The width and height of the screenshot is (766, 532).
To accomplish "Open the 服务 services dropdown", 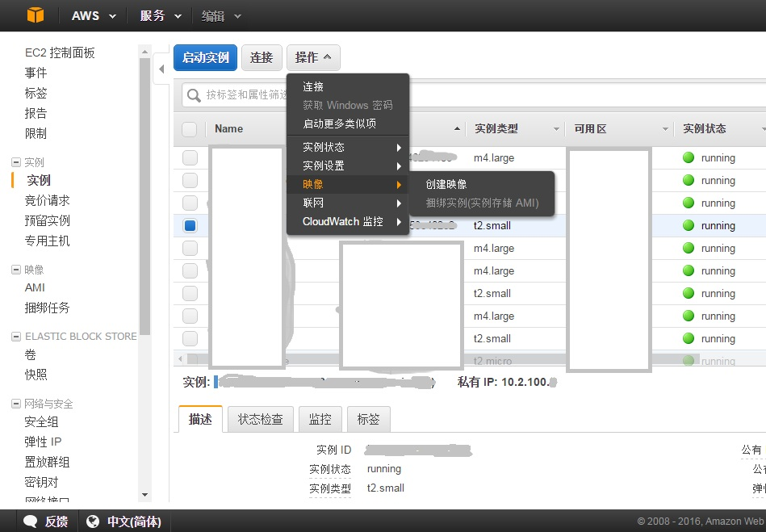I will (x=161, y=15).
